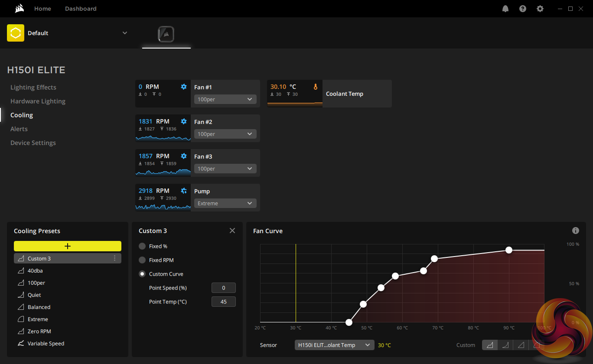Select the H150i Elite device icon tab
Viewport: 593px width, 364px height.
[x=166, y=34]
